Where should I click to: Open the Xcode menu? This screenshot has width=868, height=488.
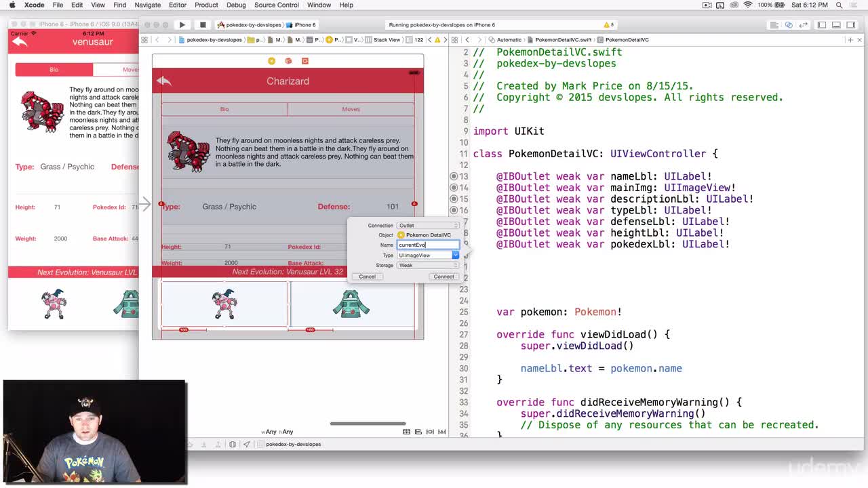tap(34, 5)
